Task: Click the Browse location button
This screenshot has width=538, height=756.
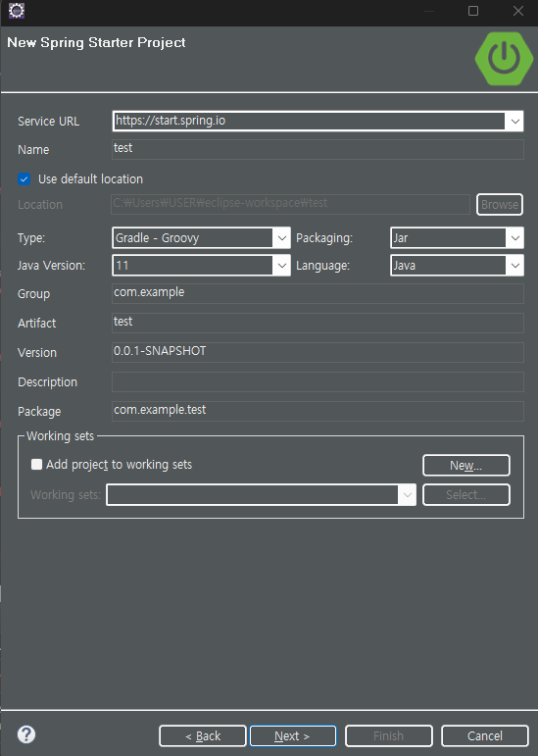Action: tap(500, 204)
